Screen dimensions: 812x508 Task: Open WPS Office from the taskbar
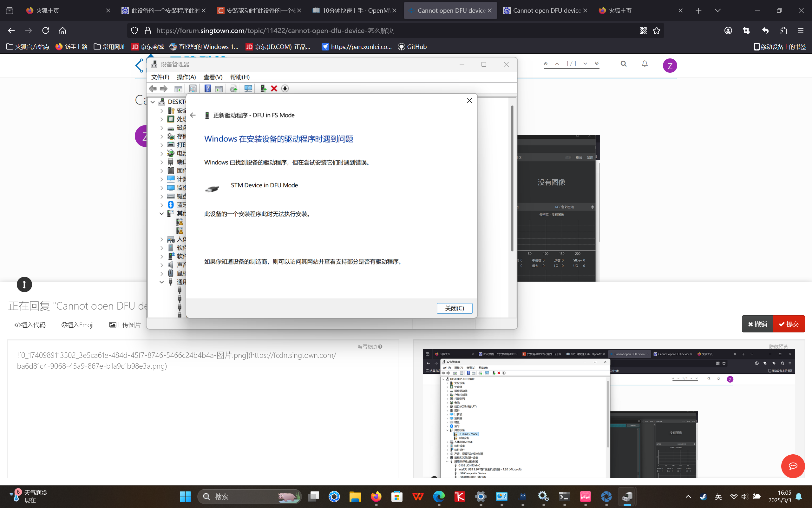pos(418,496)
